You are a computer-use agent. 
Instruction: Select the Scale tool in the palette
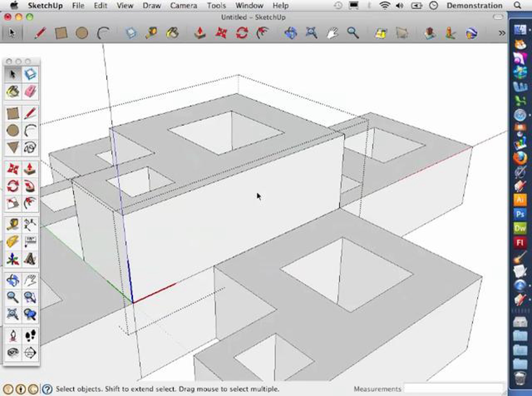[x=13, y=203]
